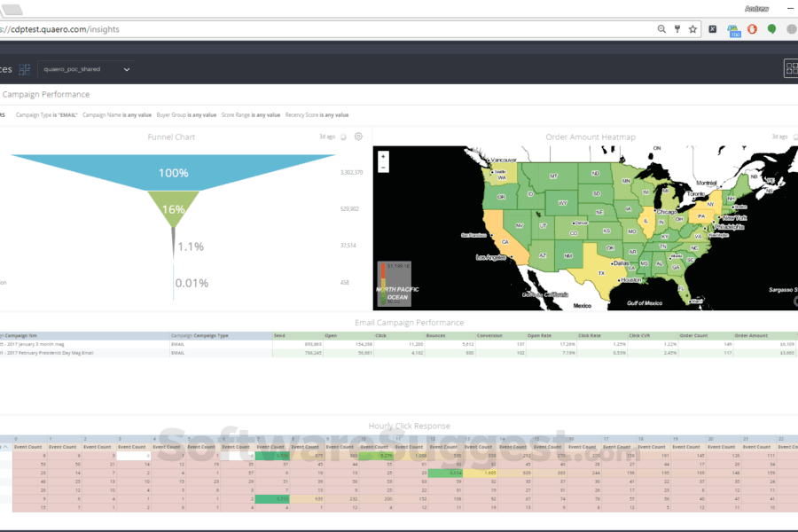
Task: Open the Score Range filter dropdown
Action: tap(252, 115)
